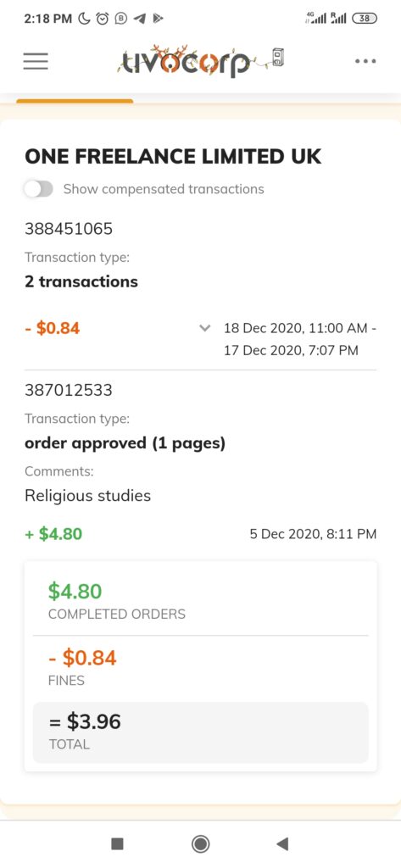Open the three-dot more options menu
This screenshot has width=401, height=868.
click(365, 61)
